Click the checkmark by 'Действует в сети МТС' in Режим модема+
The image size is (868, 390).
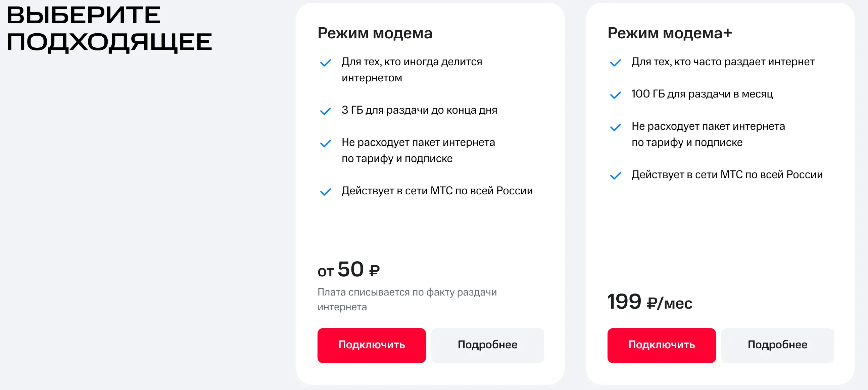(x=615, y=176)
